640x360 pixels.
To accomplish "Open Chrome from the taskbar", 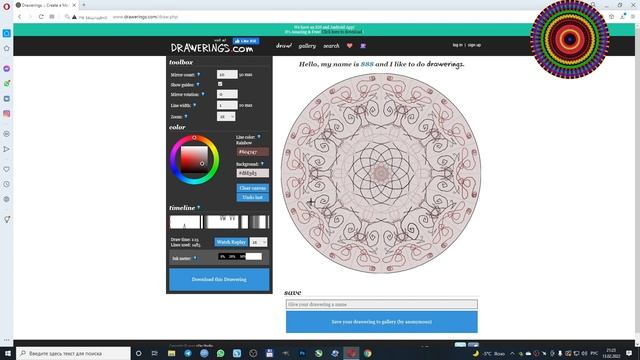I will (367, 353).
